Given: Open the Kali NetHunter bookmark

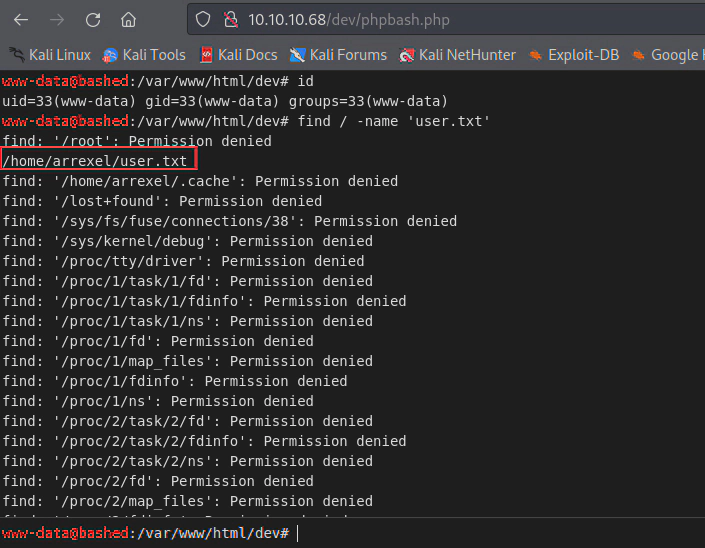Looking at the screenshot, I should pos(457,55).
